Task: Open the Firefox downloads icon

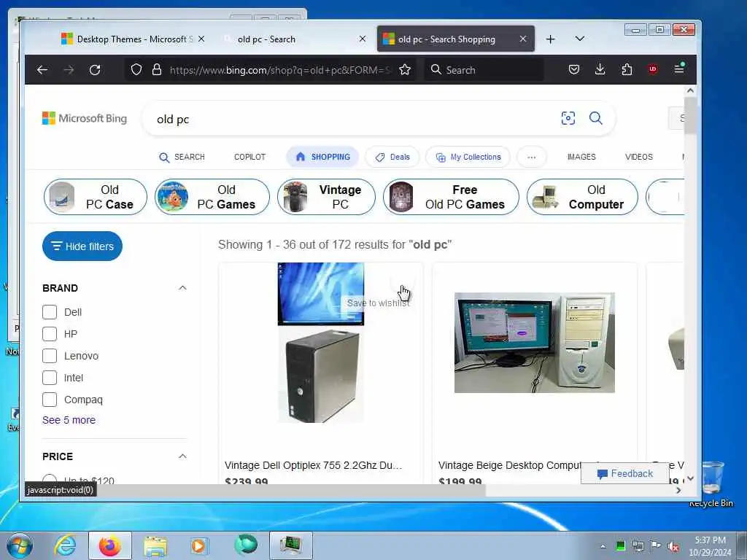Action: click(600, 69)
